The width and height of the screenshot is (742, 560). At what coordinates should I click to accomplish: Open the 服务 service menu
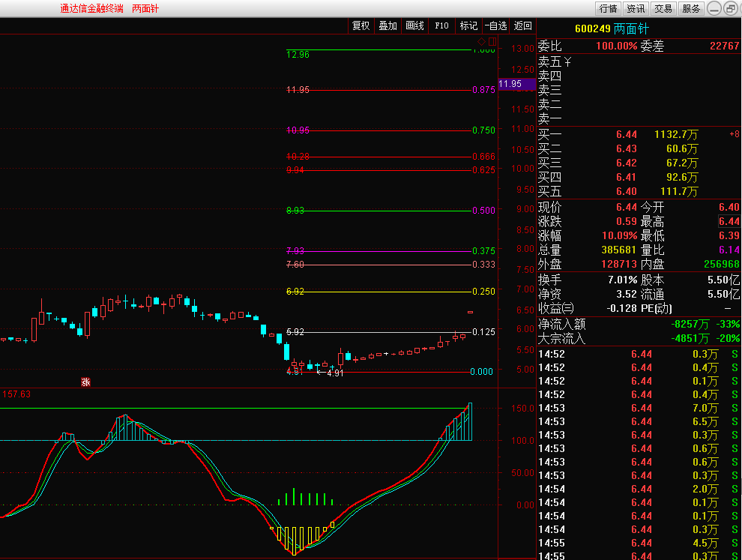[691, 8]
